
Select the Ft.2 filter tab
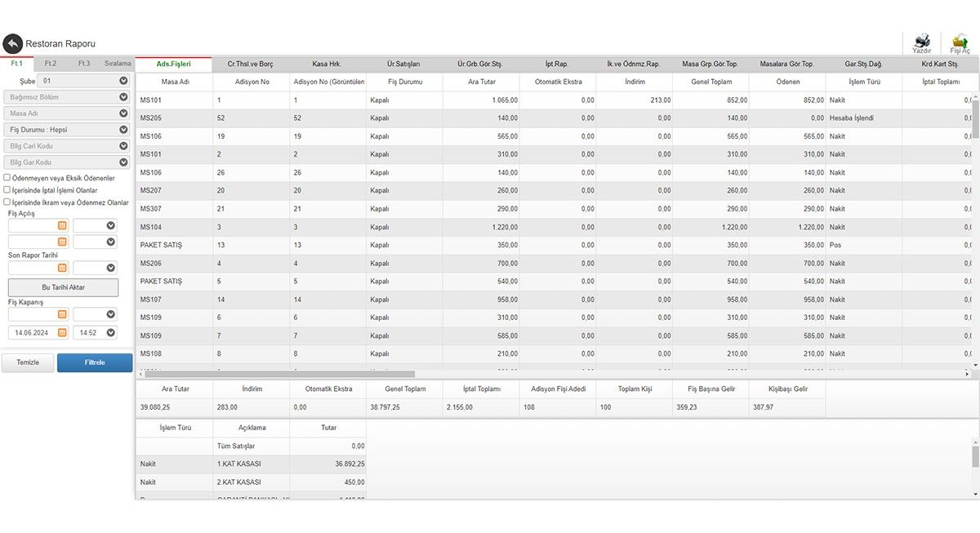pos(51,63)
